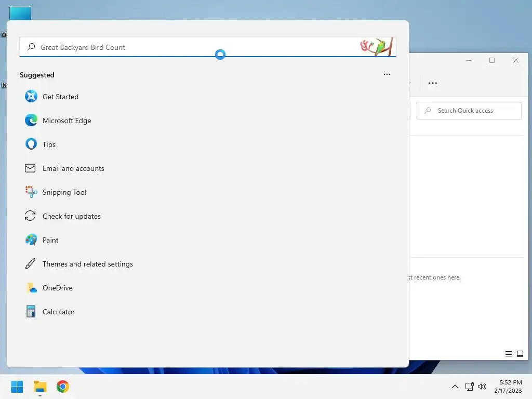The image size is (532, 399).
Task: Click Check for updates refresh icon
Action: 30,216
